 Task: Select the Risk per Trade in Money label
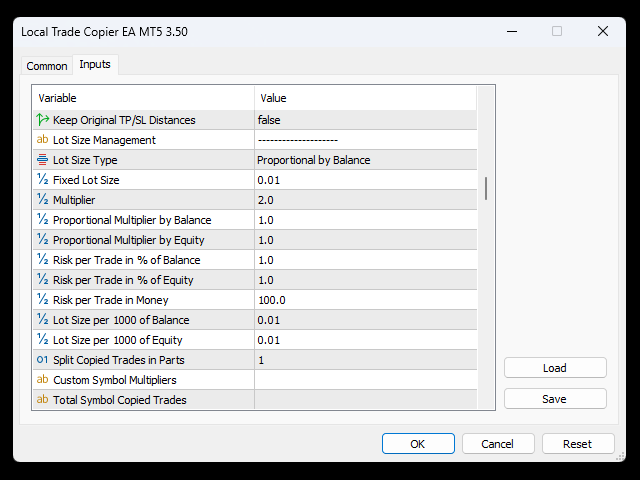[x=111, y=300]
